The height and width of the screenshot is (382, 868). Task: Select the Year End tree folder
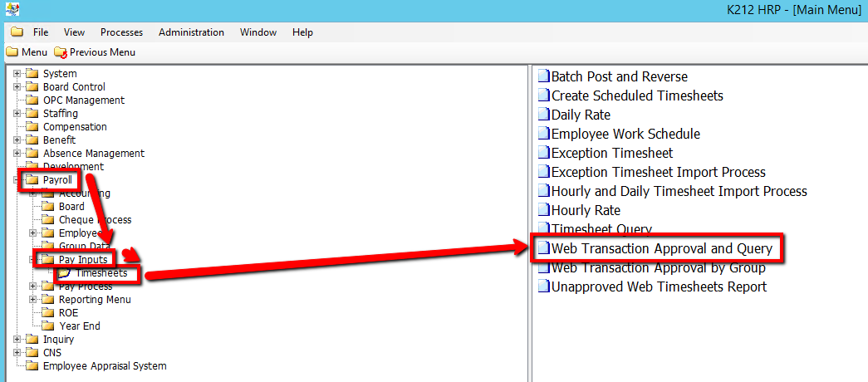[x=79, y=326]
